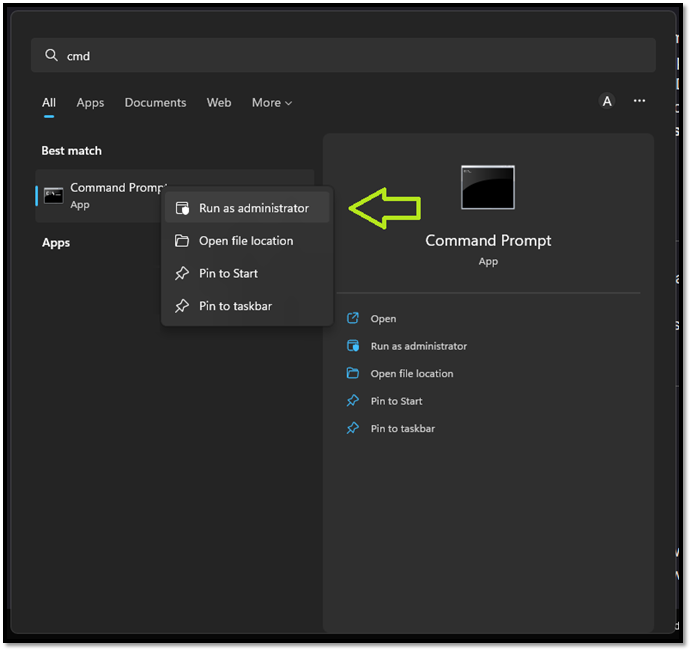Image resolution: width=692 pixels, height=652 pixels.
Task: Click the shield icon beside Run as administrator
Action: pos(182,208)
